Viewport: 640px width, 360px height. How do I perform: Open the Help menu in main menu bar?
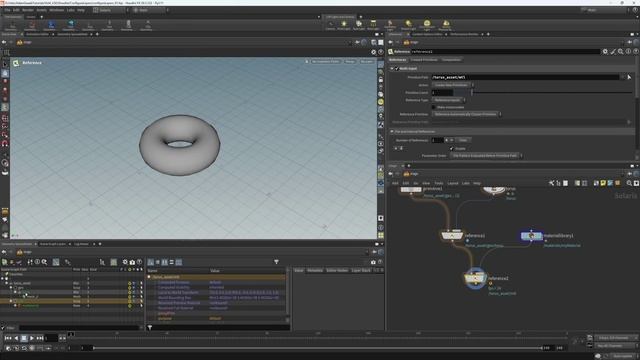81,10
